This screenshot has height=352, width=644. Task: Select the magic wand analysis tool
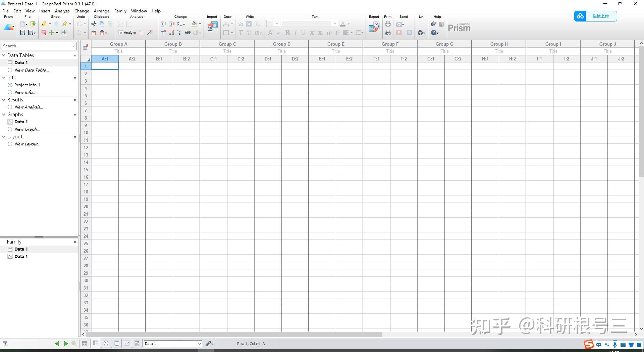click(150, 33)
